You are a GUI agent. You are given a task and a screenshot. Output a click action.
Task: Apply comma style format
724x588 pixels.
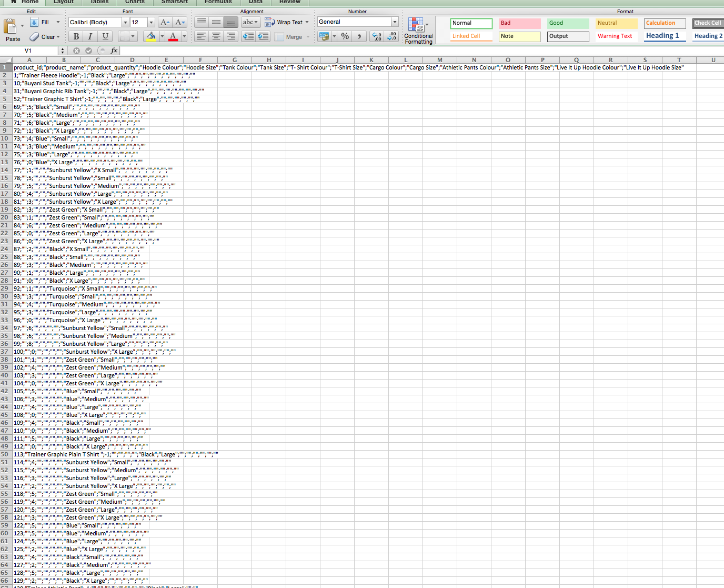[x=359, y=36]
